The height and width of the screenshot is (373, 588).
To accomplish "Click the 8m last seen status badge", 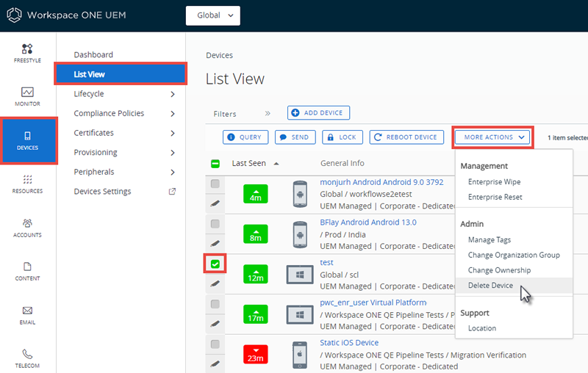I will click(x=255, y=234).
